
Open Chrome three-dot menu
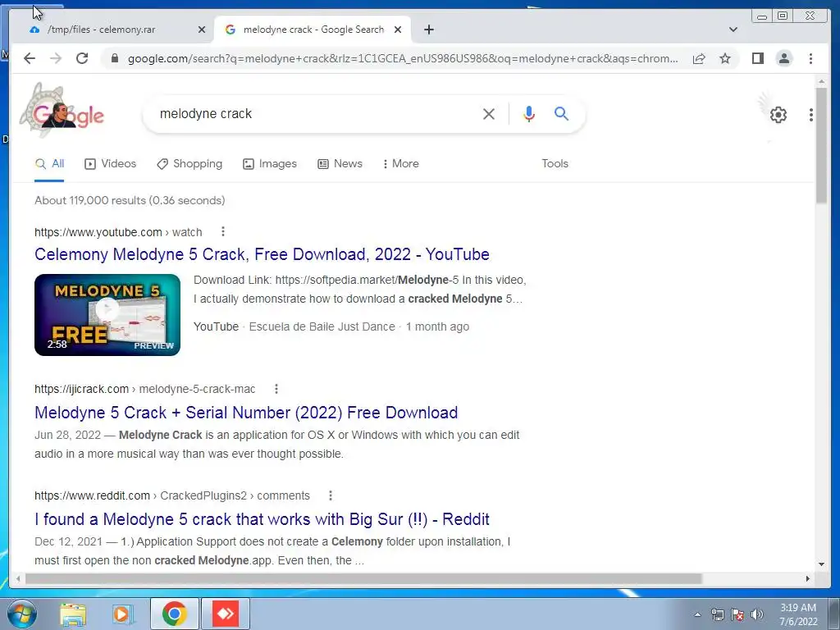click(x=810, y=58)
